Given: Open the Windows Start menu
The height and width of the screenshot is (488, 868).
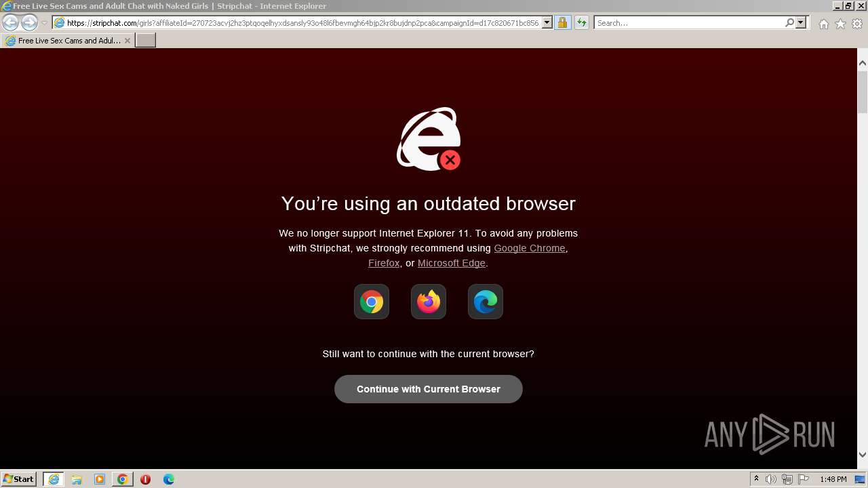Looking at the screenshot, I should click(x=19, y=479).
